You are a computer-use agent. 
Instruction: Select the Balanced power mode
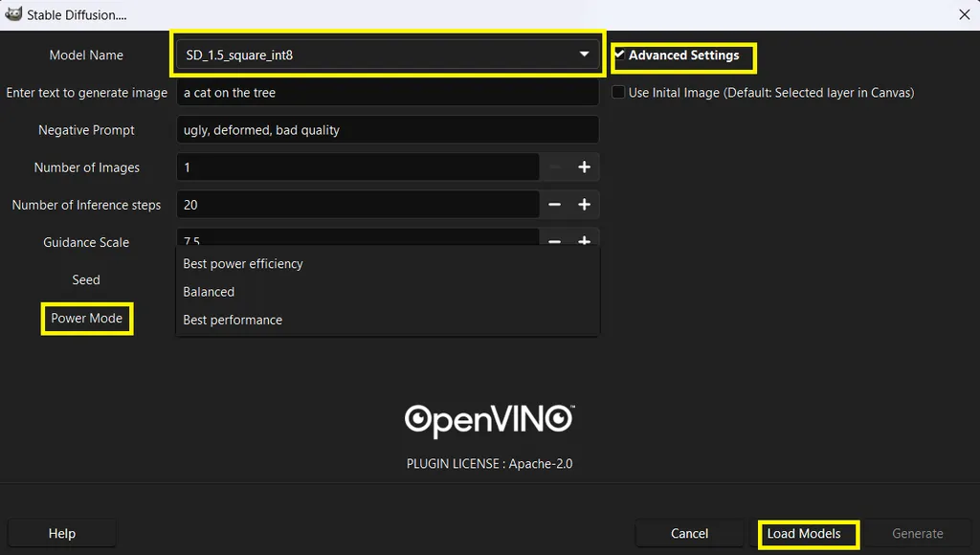pyautogui.click(x=209, y=292)
